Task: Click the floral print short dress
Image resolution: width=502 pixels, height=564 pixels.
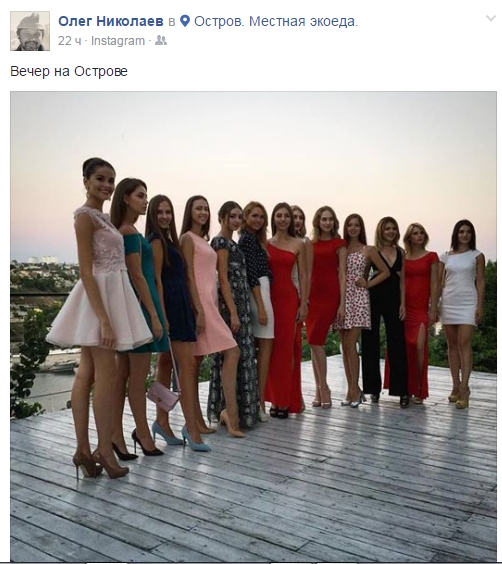Action: coord(353,291)
